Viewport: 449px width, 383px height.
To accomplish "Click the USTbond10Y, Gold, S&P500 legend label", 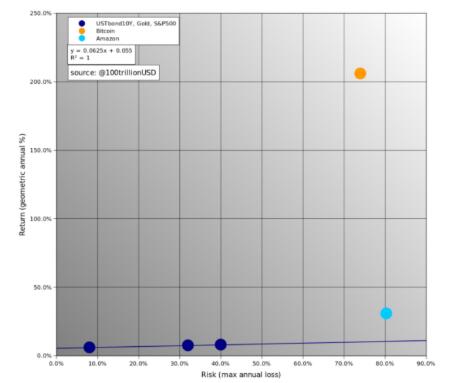I will point(136,23).
